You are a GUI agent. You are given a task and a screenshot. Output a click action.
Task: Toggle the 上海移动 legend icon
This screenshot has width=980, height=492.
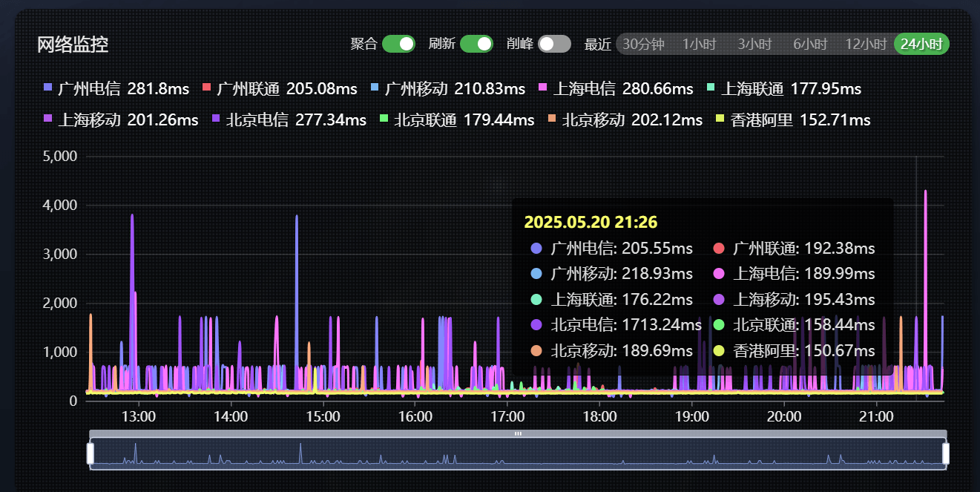tap(48, 119)
